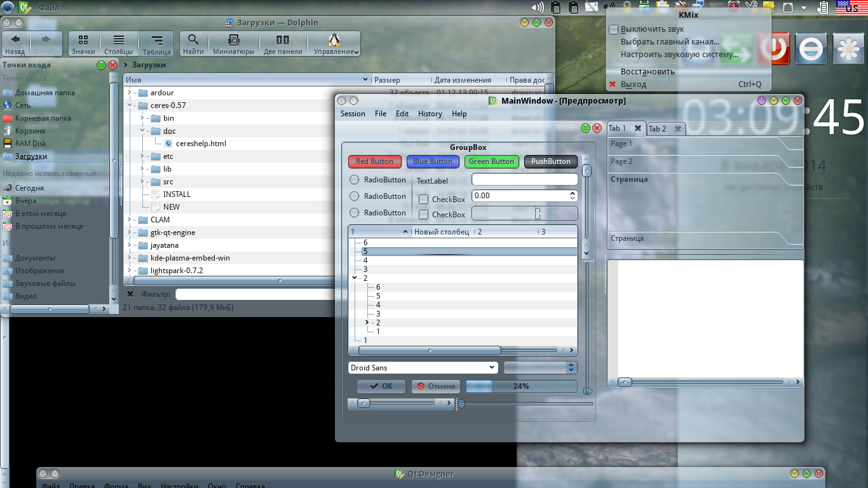The height and width of the screenshot is (488, 868).
Task: Close the Точки входа panel with the red button
Action: [113, 65]
